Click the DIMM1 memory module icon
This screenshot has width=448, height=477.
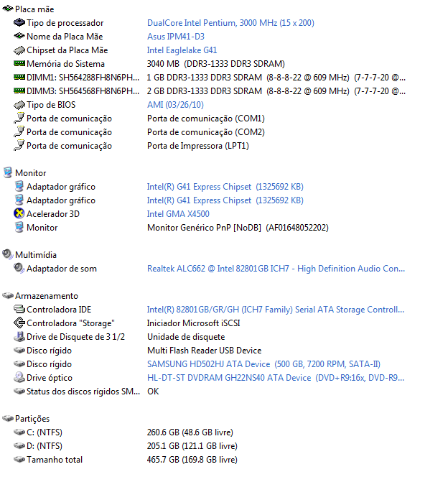pyautogui.click(x=19, y=78)
